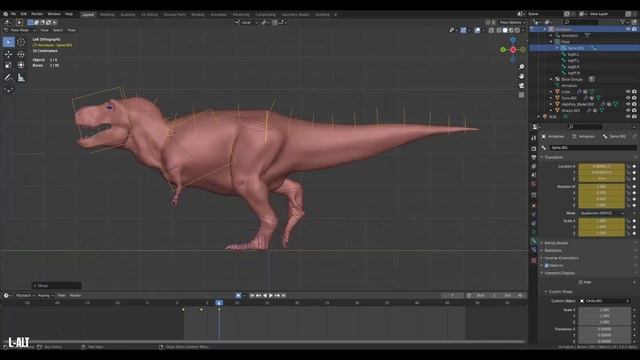
Task: Hide the Armature object in outliner
Action: coord(628,29)
